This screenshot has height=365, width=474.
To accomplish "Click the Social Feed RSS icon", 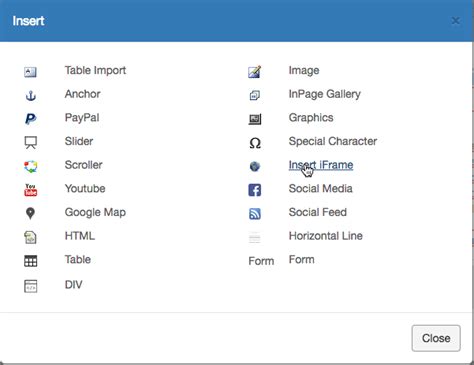I will tap(255, 214).
